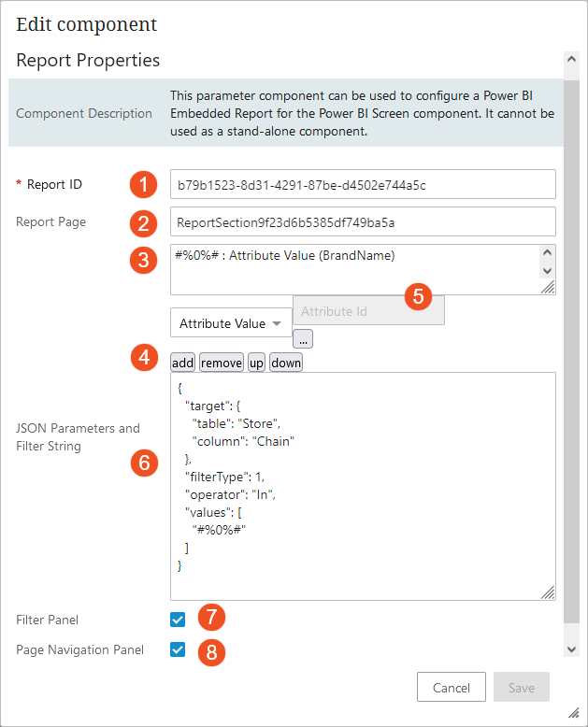Uncheck the Page Navigation Panel option
588x727 pixels.
[x=178, y=649]
